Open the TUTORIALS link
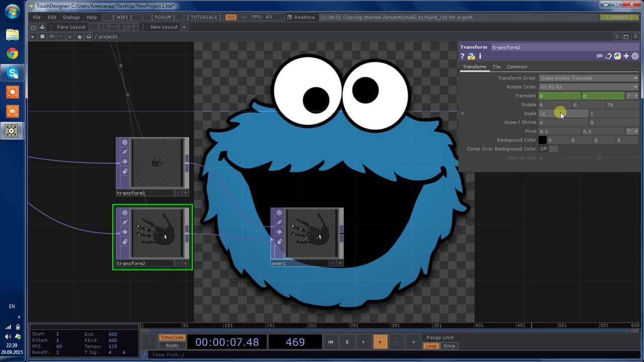The height and width of the screenshot is (362, 644). point(204,17)
